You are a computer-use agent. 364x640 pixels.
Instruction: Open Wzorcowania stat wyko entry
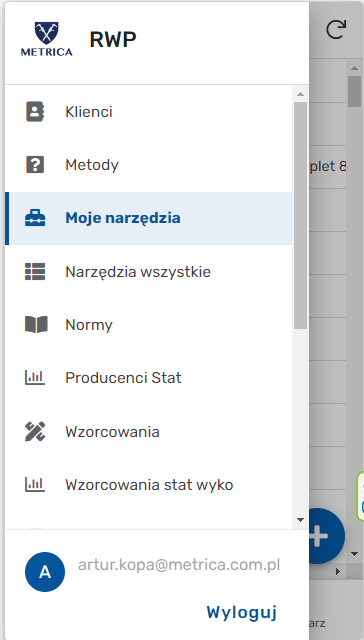click(149, 484)
